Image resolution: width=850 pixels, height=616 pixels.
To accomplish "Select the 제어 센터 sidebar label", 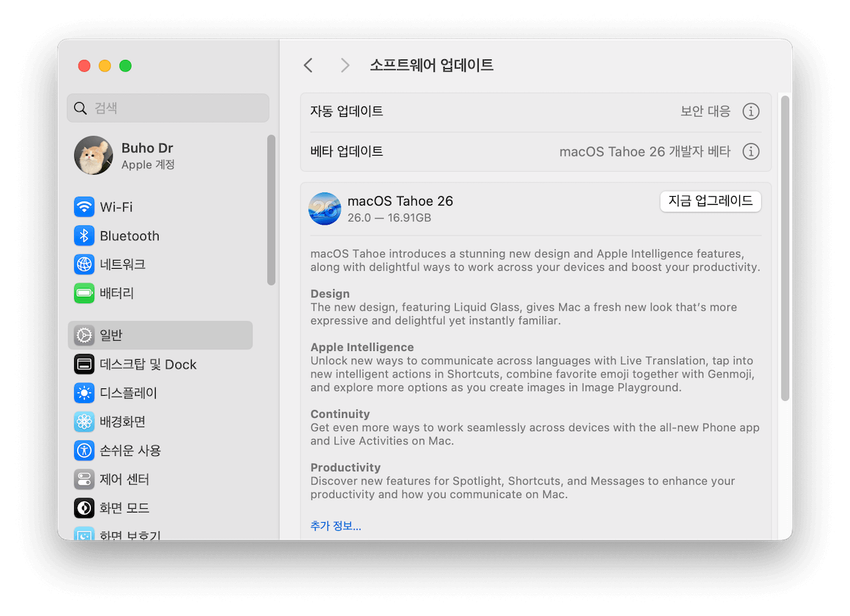I will [124, 479].
